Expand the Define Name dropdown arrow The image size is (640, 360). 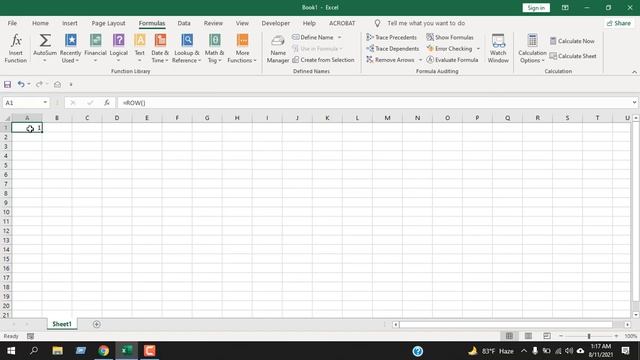pos(340,37)
